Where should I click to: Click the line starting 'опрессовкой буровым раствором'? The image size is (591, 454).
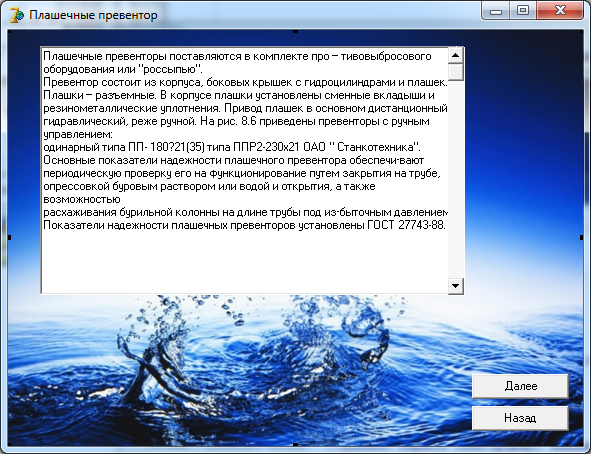209,186
